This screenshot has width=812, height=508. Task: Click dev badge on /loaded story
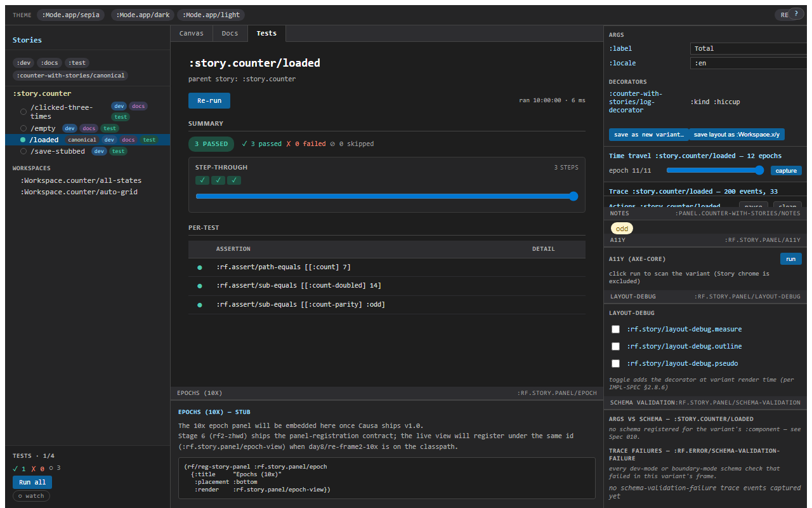coord(110,140)
